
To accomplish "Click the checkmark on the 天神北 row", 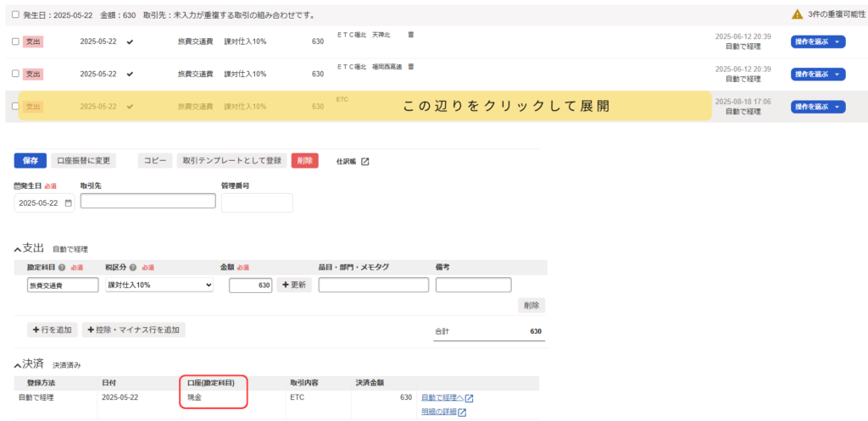I will [x=130, y=42].
